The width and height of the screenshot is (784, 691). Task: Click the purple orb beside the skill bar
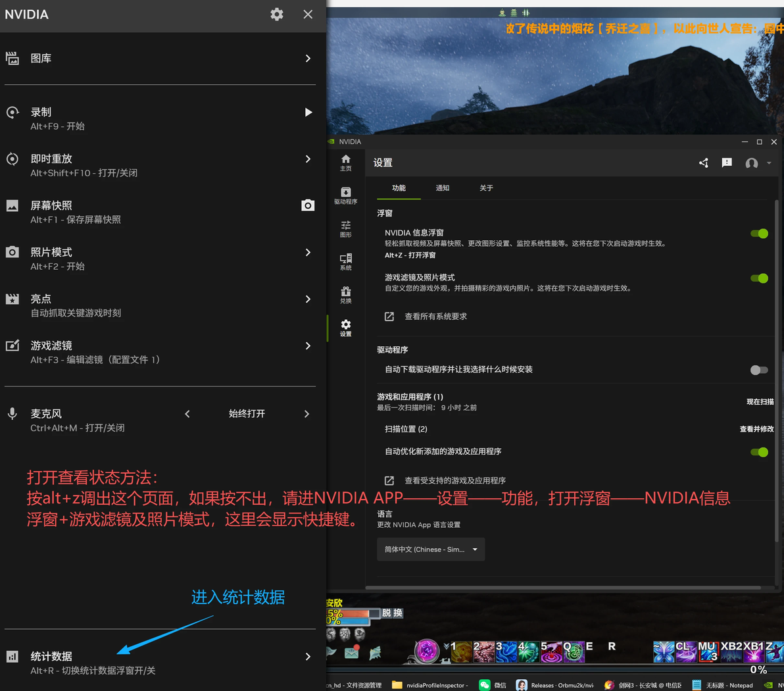click(426, 651)
